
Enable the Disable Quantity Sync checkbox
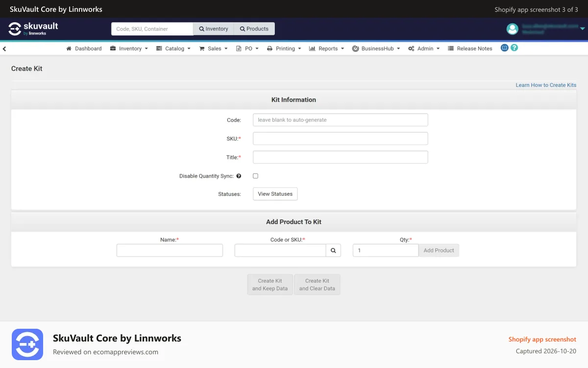point(255,176)
